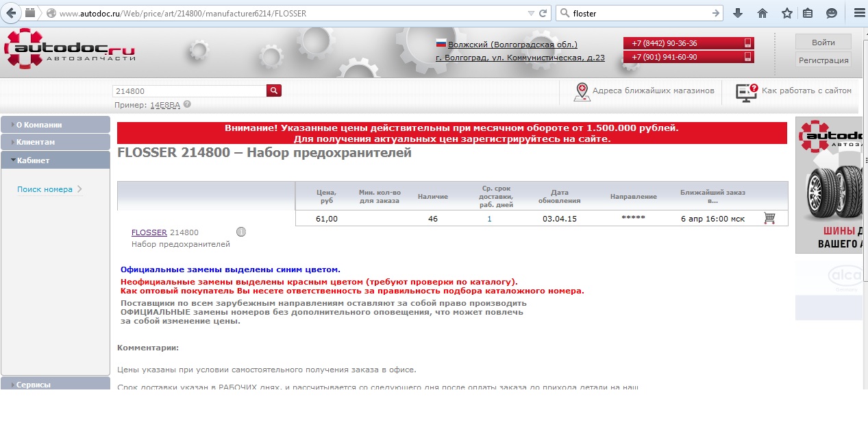Image resolution: width=868 pixels, height=421 pixels.
Task: Click the availability value 46
Action: coord(433,219)
